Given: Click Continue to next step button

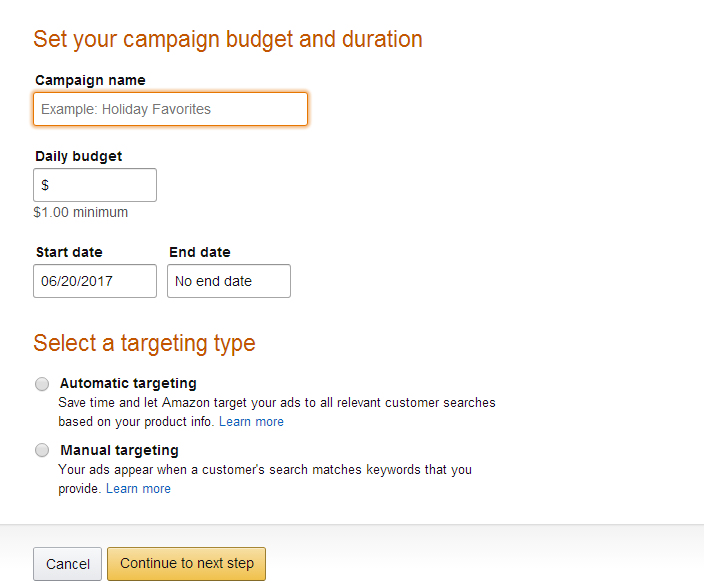Looking at the screenshot, I should click(x=186, y=564).
